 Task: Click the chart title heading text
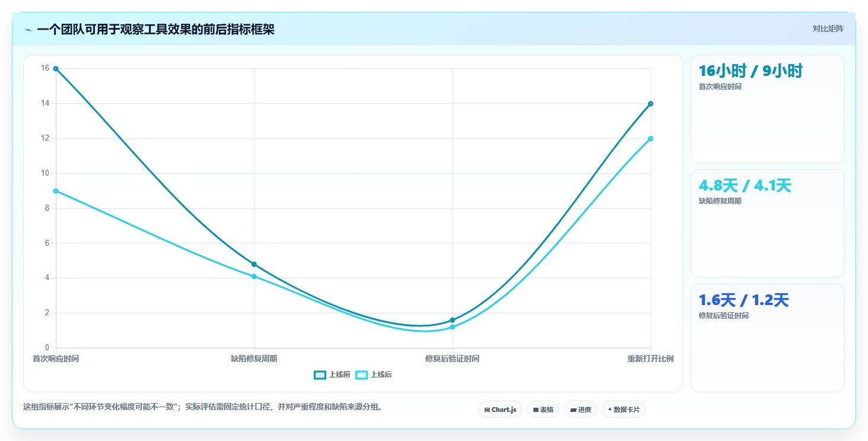pyautogui.click(x=156, y=30)
